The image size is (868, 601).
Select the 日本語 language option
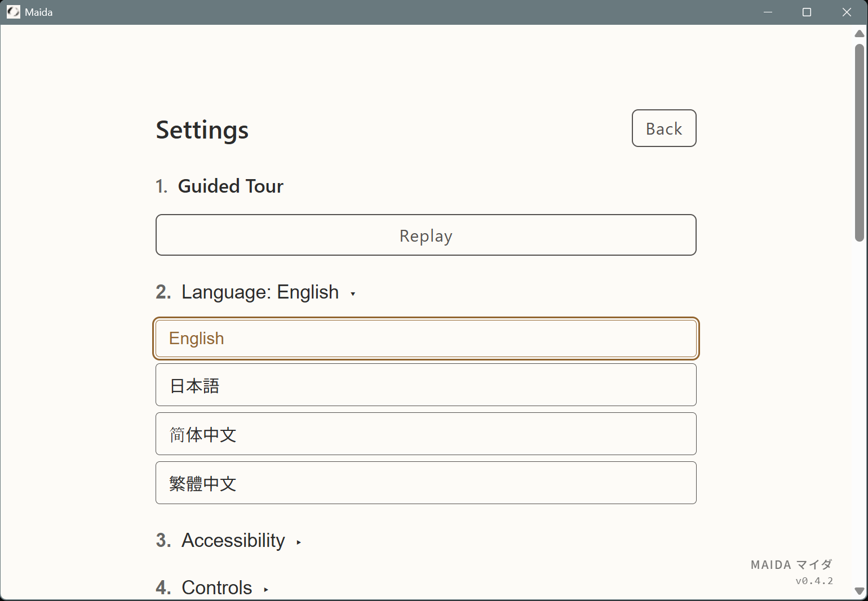click(426, 385)
